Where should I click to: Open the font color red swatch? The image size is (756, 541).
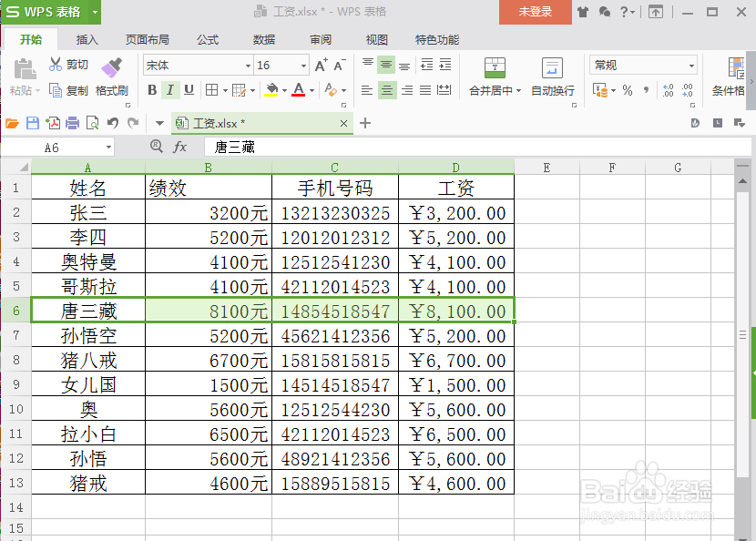coord(297,91)
